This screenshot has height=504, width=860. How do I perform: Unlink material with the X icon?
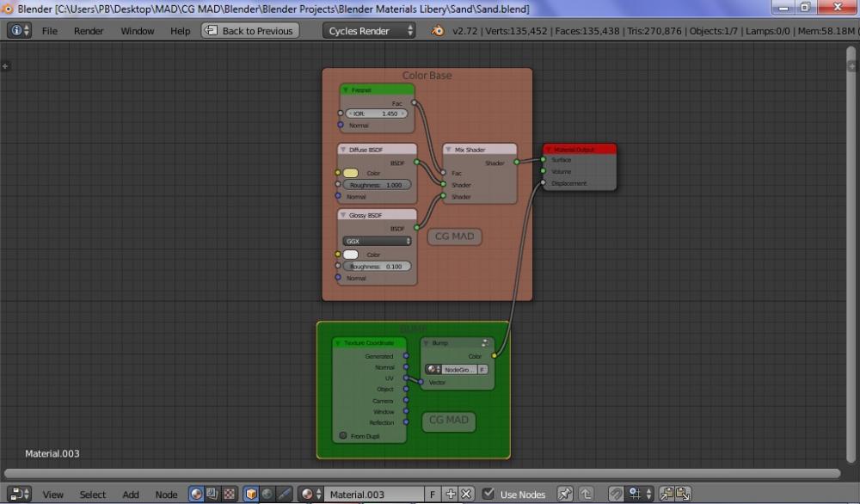click(x=466, y=495)
